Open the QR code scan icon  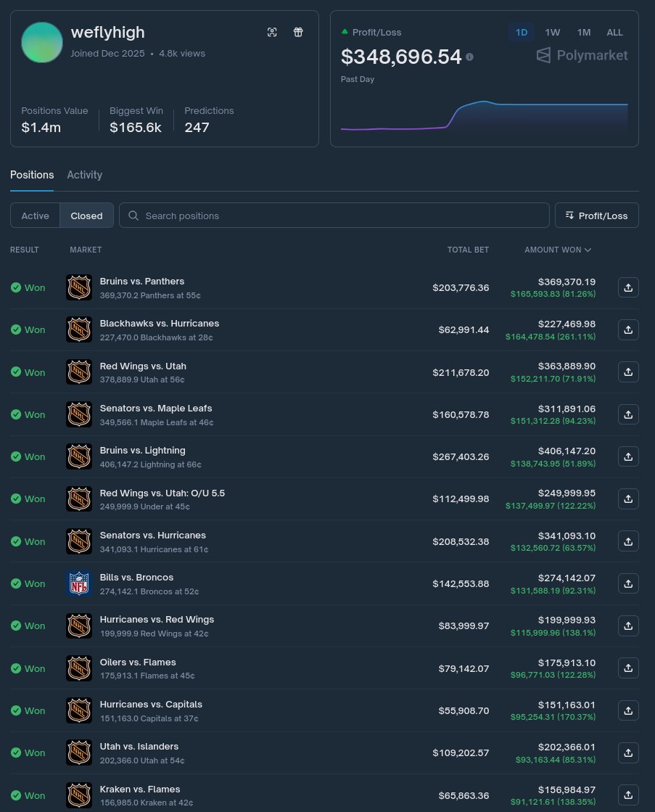(x=272, y=32)
